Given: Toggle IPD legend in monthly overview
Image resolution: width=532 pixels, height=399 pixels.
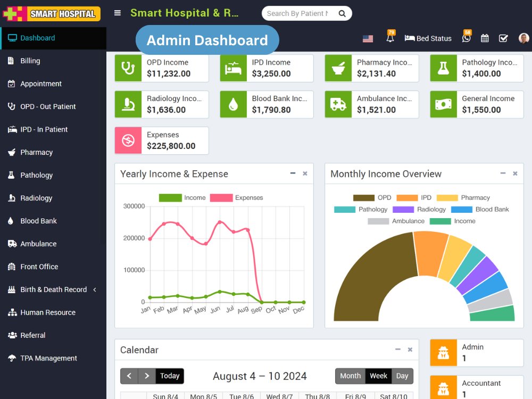Looking at the screenshot, I should 414,198.
